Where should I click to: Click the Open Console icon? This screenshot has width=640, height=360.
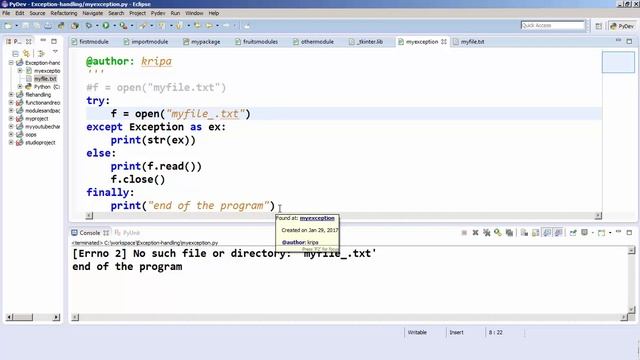(x=602, y=233)
